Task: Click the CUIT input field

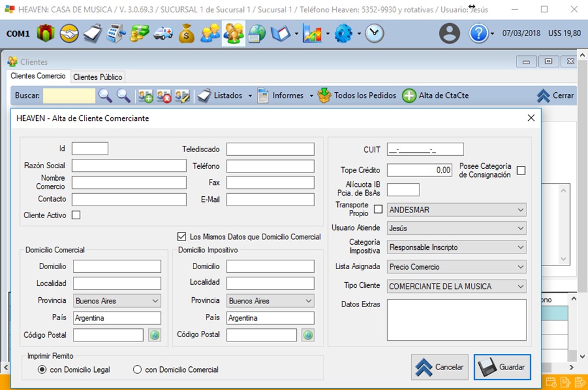Action: [425, 149]
